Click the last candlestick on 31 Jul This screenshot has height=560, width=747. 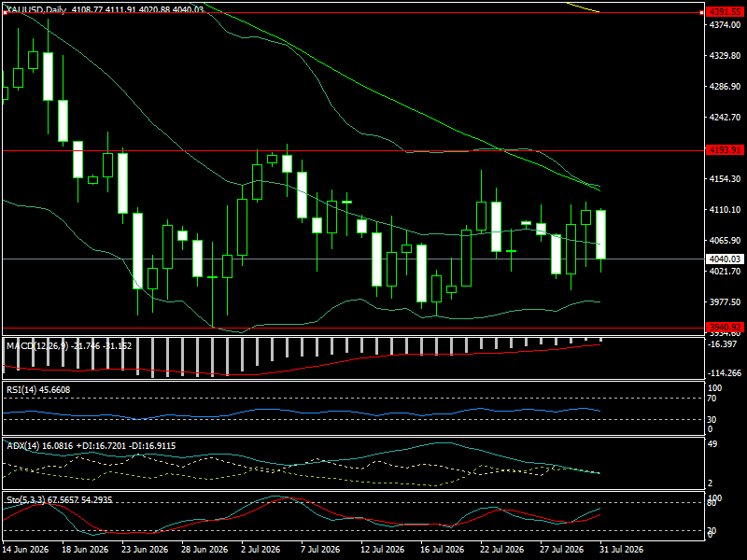(600, 235)
